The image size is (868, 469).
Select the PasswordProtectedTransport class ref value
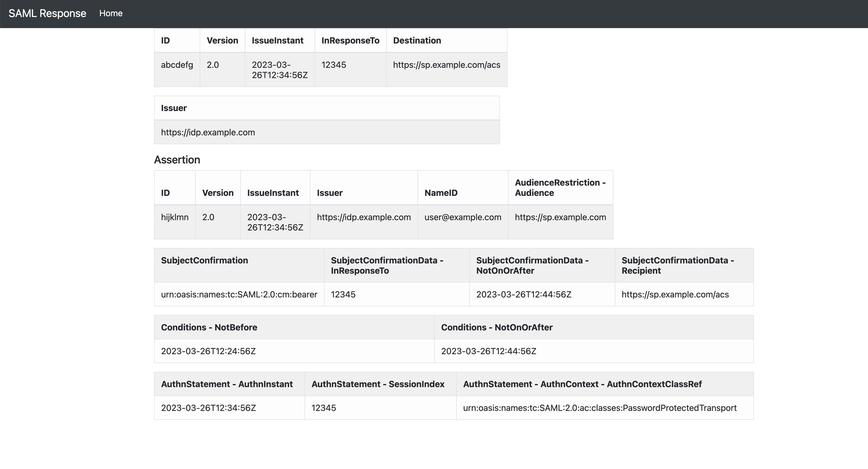[605, 408]
